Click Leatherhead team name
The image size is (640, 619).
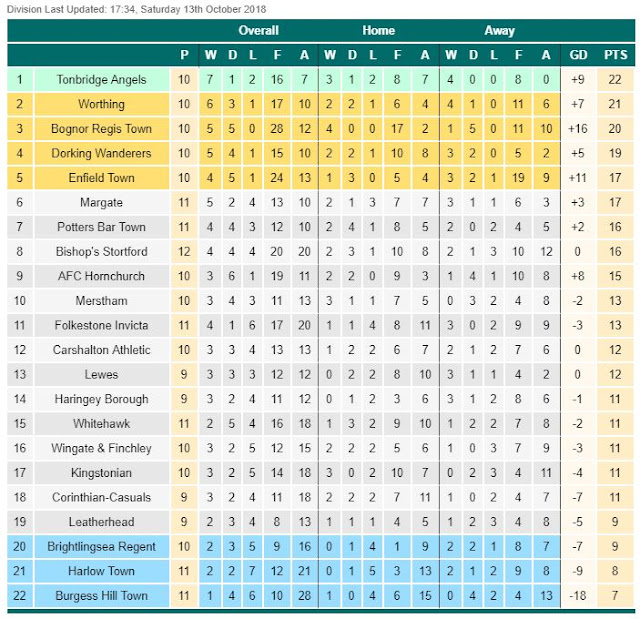click(x=101, y=521)
